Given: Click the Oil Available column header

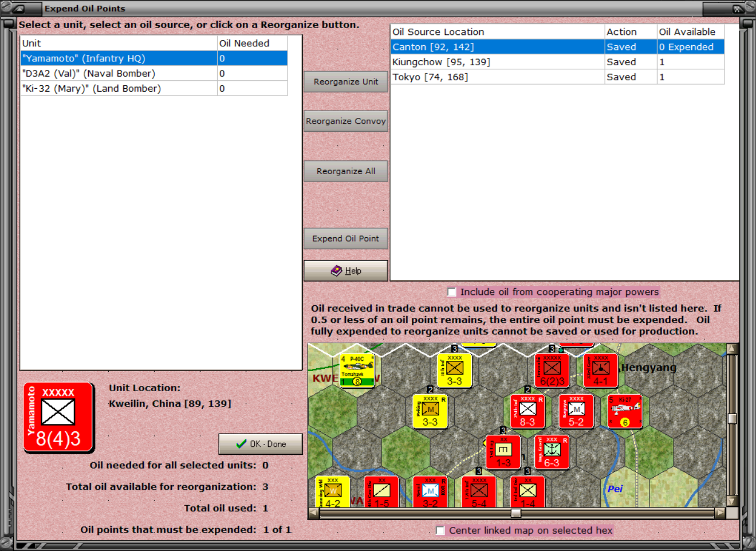Looking at the screenshot, I should (690, 32).
